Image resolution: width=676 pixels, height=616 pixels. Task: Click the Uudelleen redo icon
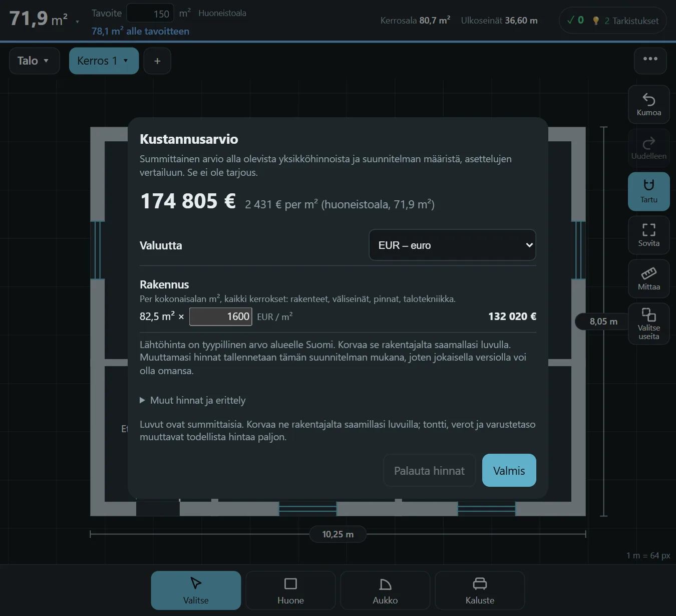click(648, 148)
